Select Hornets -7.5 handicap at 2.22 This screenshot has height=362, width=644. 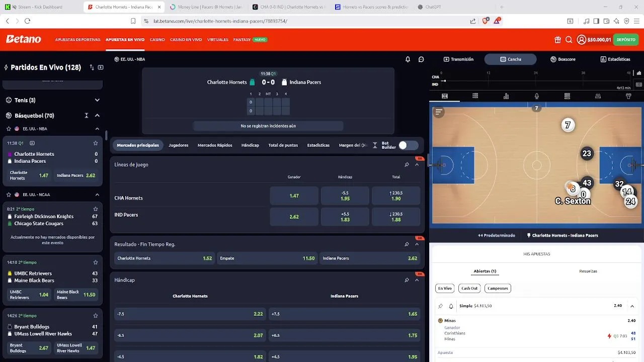(x=190, y=314)
